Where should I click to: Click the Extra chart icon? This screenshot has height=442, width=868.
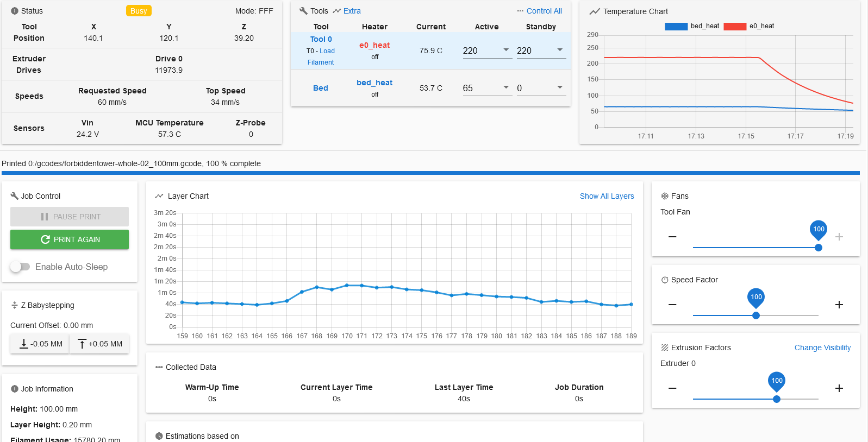337,11
